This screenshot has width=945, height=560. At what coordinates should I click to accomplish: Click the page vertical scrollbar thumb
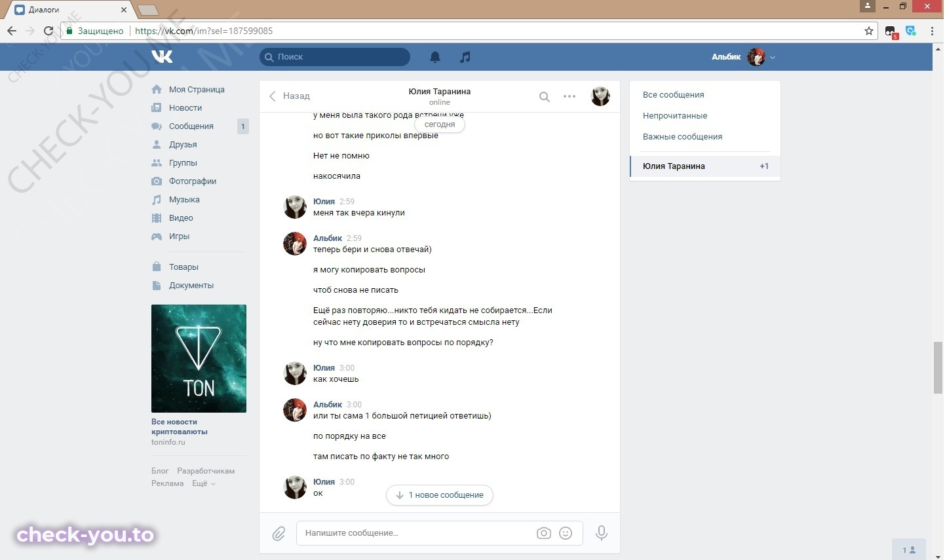coord(938,367)
